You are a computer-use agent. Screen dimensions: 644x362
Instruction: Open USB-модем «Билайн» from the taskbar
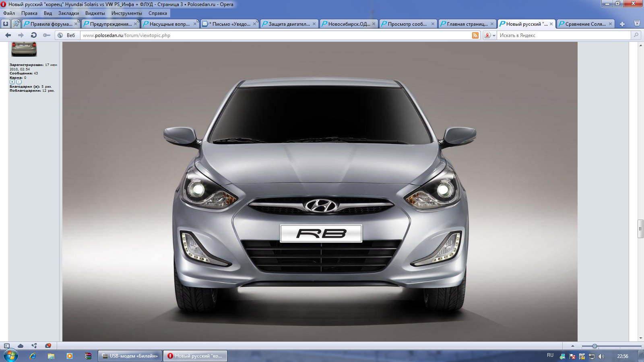[x=130, y=356]
